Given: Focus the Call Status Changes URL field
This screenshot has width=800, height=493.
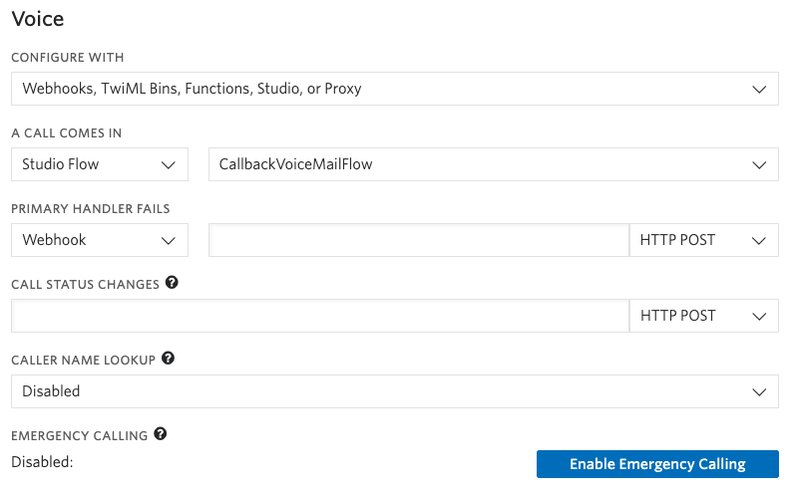Looking at the screenshot, I should [320, 316].
